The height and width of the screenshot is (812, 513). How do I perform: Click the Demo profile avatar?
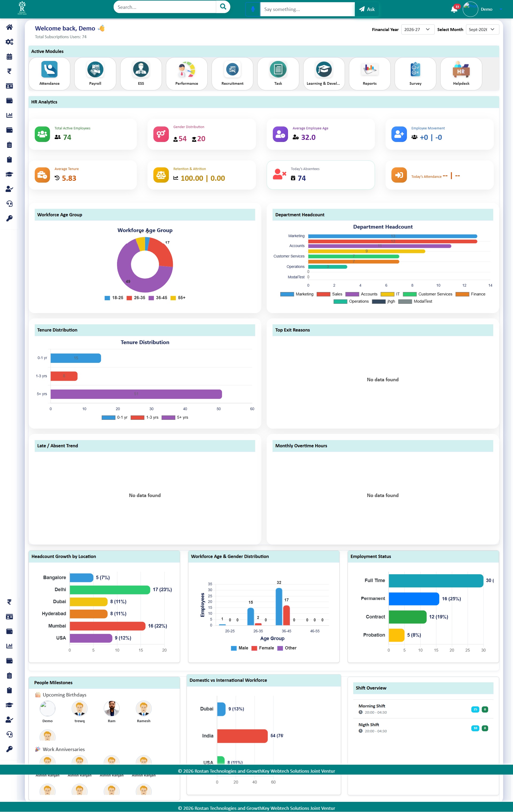pyautogui.click(x=470, y=9)
